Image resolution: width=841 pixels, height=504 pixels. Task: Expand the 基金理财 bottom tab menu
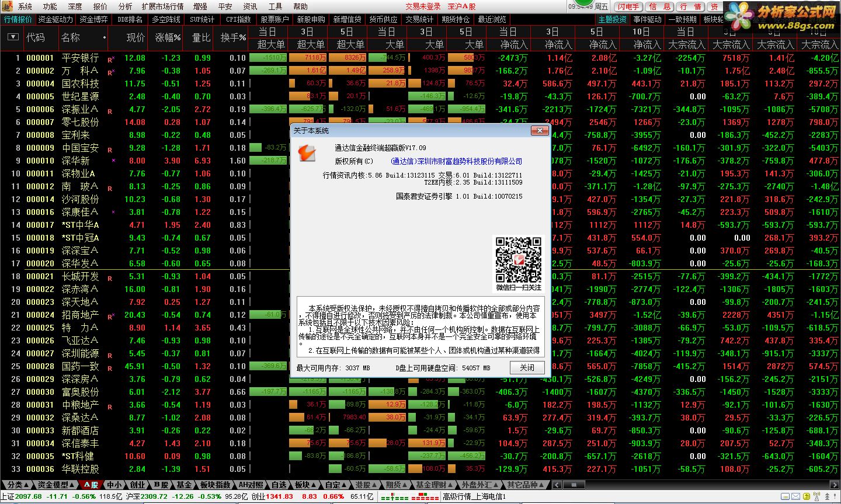(x=434, y=485)
